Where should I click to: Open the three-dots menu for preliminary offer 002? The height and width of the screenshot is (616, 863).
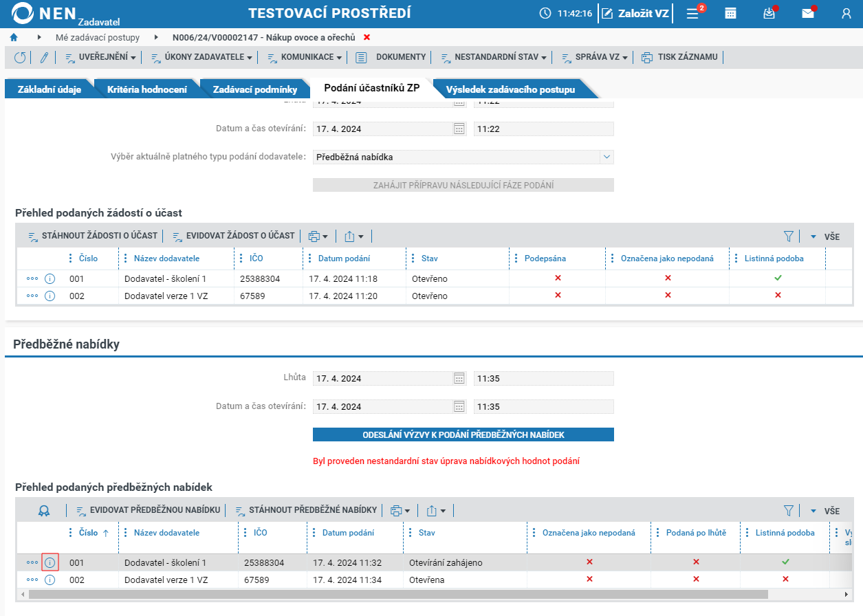32,580
